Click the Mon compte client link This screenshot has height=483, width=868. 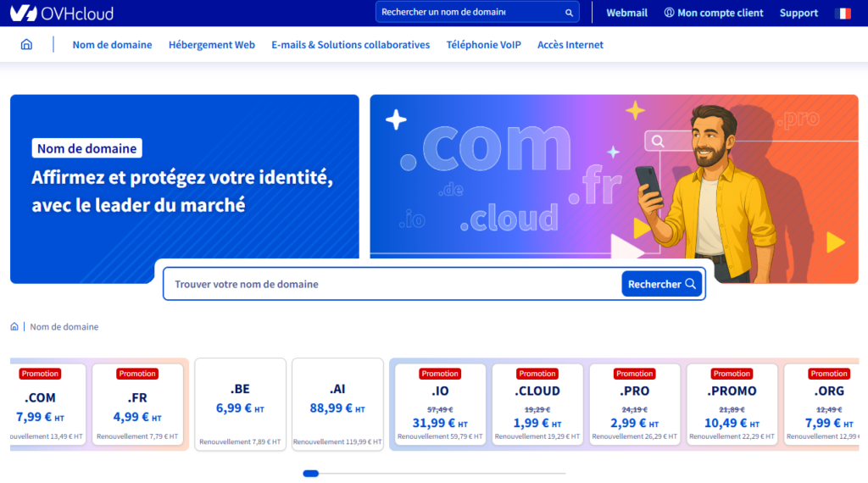coord(714,13)
